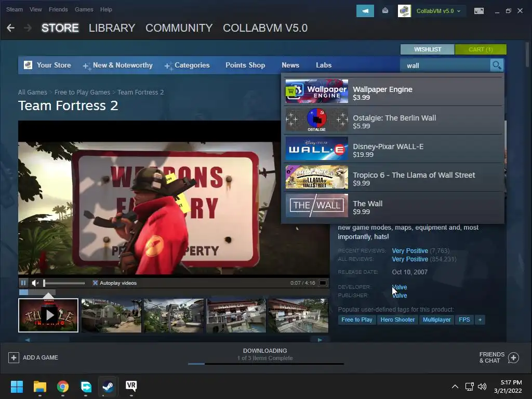Add more tags with plus button
Viewport: 532px width, 399px height.
click(x=480, y=320)
